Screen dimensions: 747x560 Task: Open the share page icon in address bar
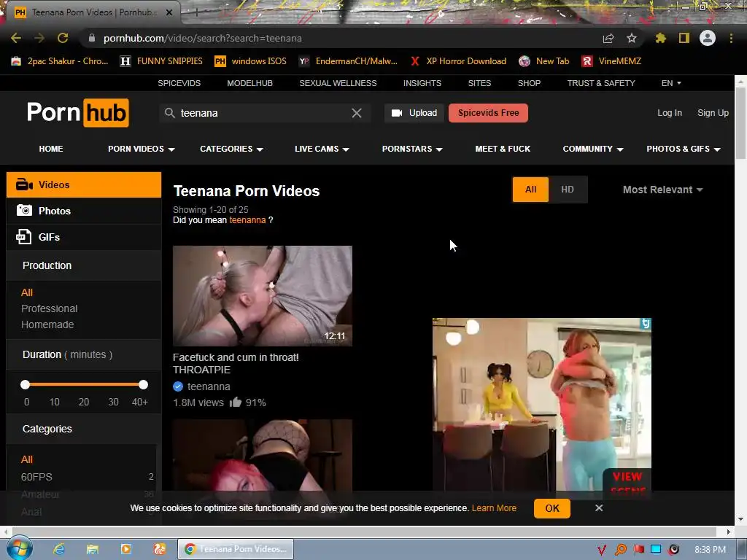click(x=608, y=38)
